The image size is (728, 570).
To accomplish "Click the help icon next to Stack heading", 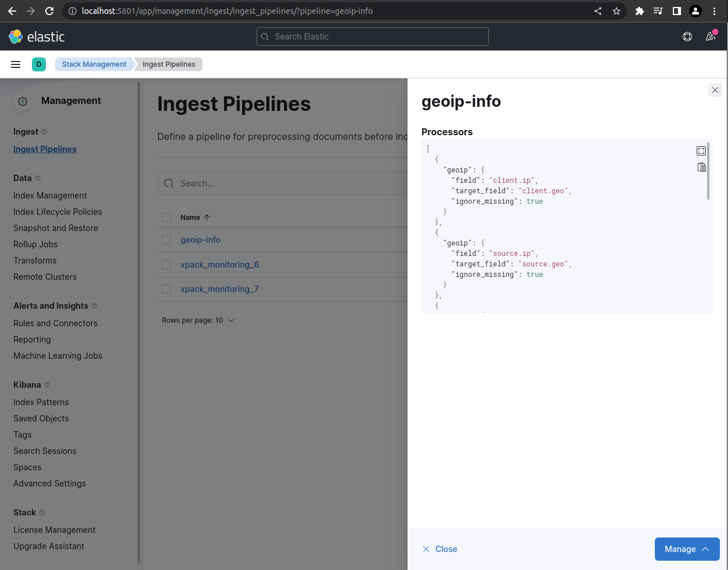I will pyautogui.click(x=42, y=513).
